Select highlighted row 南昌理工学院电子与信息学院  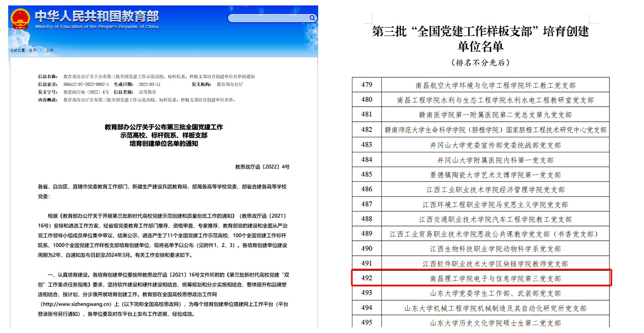[481, 278]
